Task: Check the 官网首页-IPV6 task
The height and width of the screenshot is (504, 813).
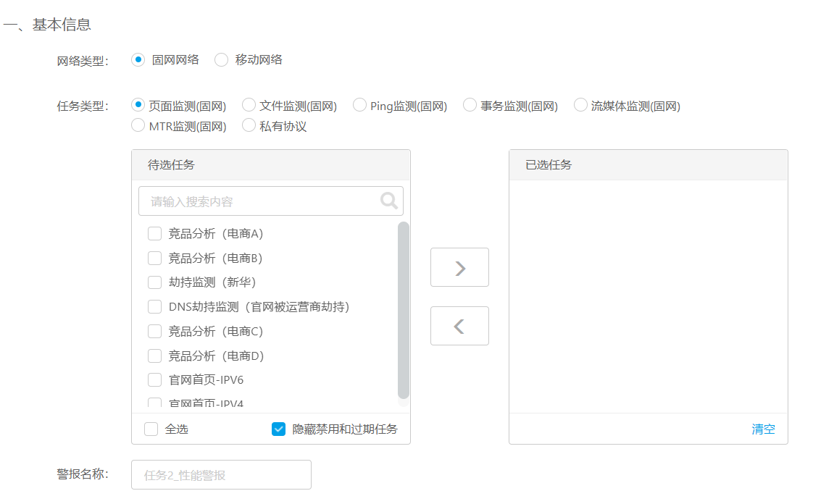Action: coord(154,380)
